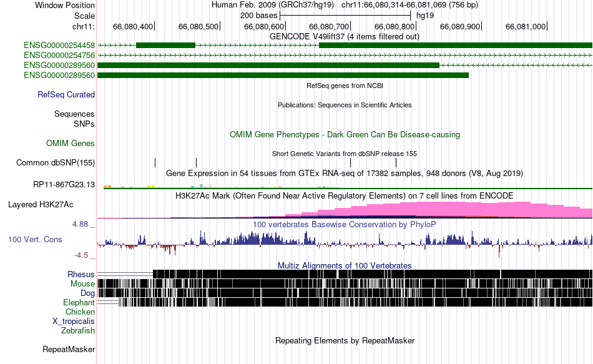This screenshot has height=364, width=593.
Task: Open the RefSeq Curated track label
Action: point(66,95)
